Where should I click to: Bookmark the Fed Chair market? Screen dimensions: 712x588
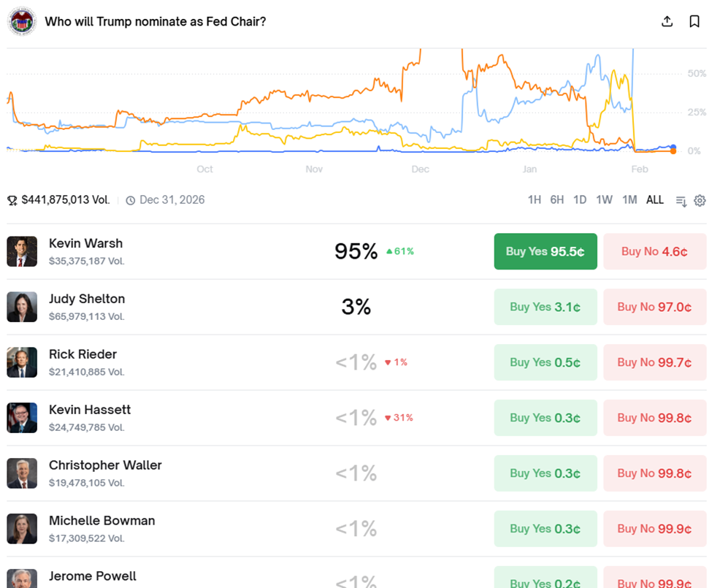pos(694,21)
